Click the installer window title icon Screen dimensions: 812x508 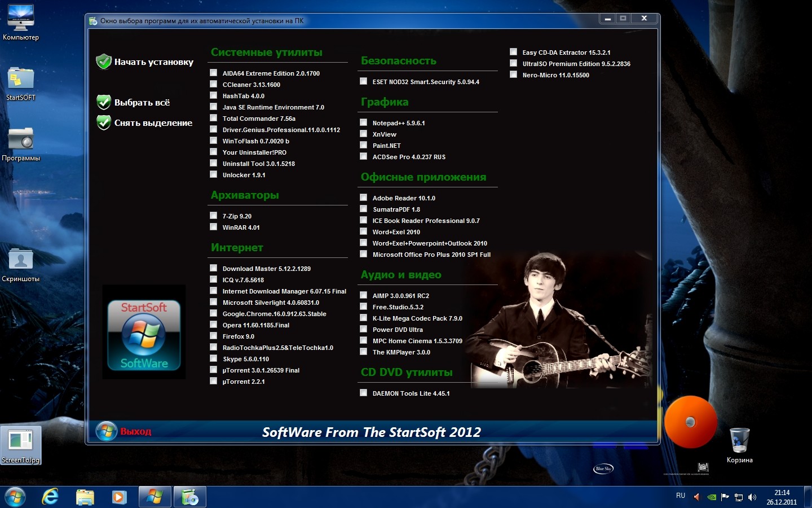tap(93, 21)
